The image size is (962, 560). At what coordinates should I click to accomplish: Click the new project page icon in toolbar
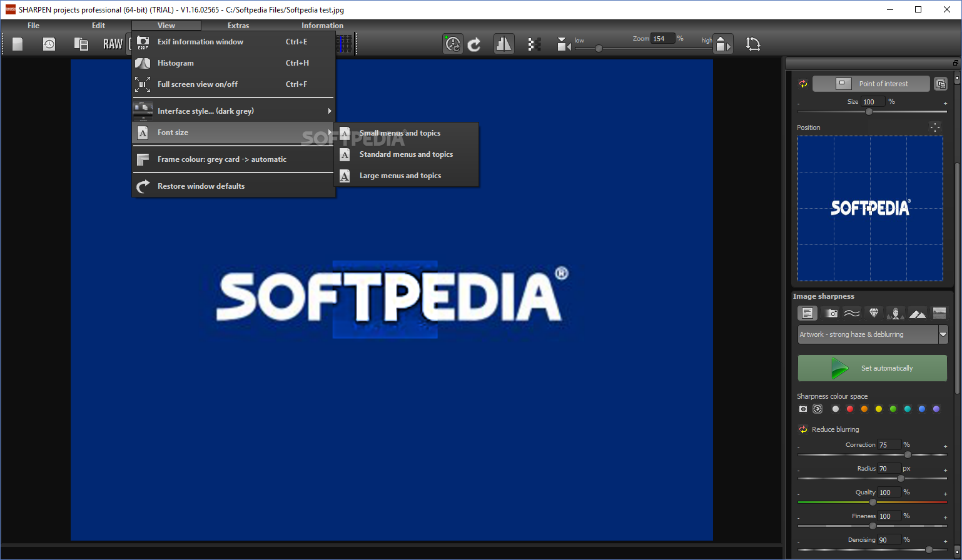(18, 44)
